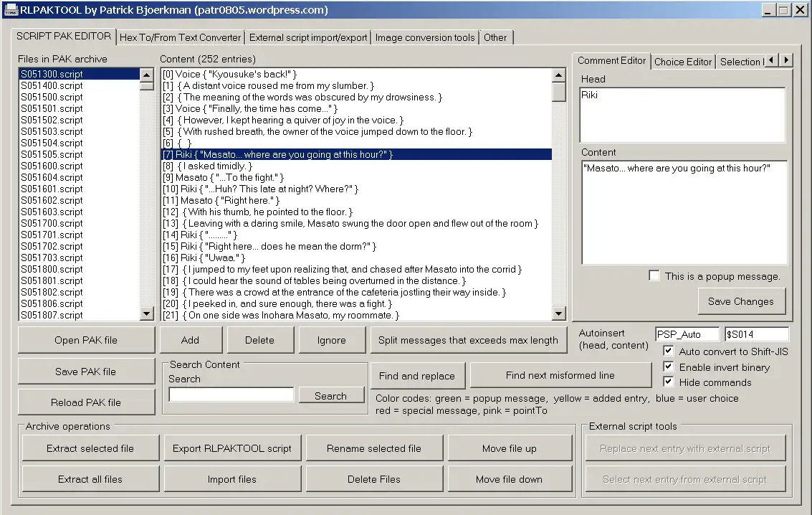812x515 pixels.
Task: Open the Choice Editor tab
Action: [683, 62]
